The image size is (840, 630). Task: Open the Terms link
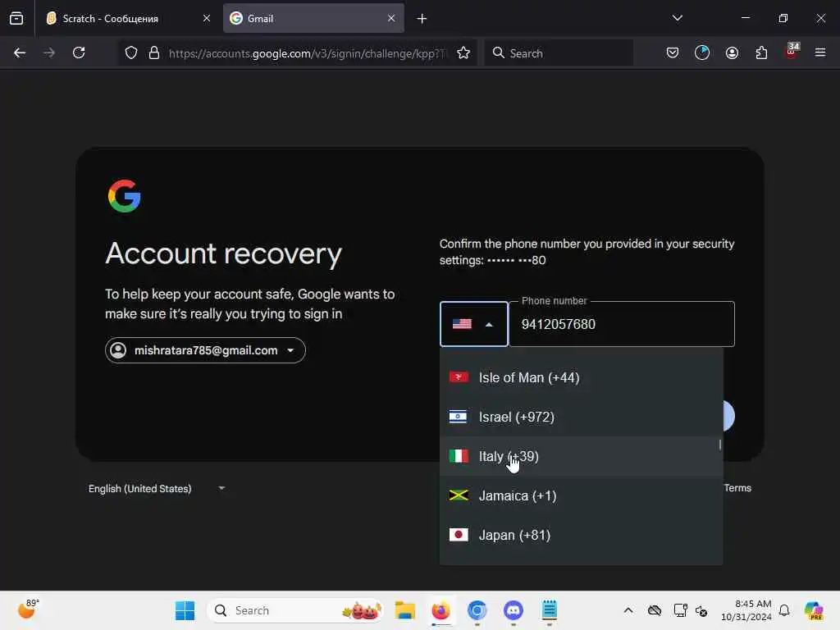737,488
